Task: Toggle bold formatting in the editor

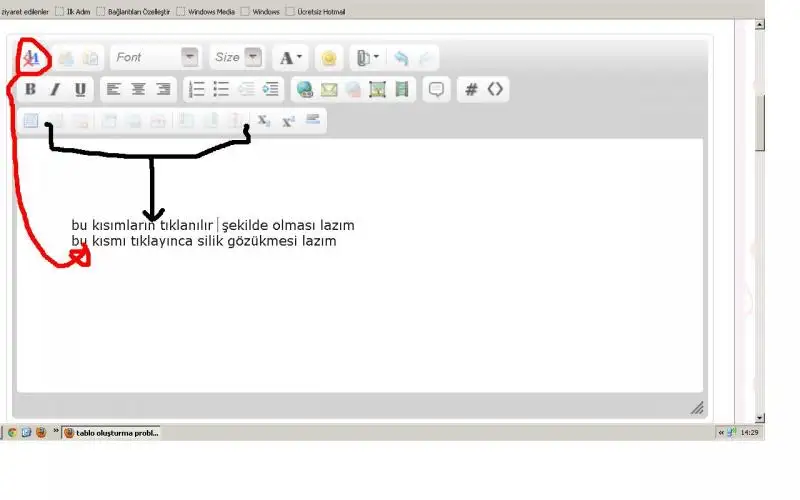Action: click(31, 89)
